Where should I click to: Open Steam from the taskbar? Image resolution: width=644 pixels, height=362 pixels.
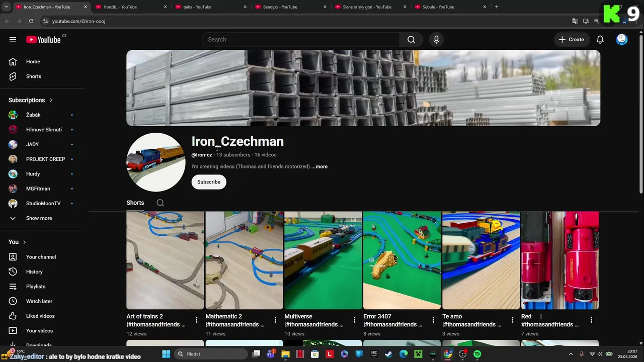(389, 354)
